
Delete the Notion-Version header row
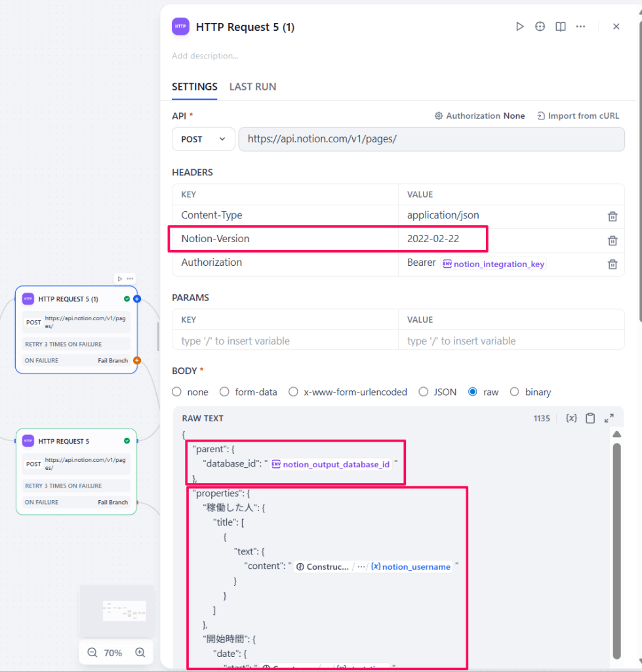click(x=612, y=240)
